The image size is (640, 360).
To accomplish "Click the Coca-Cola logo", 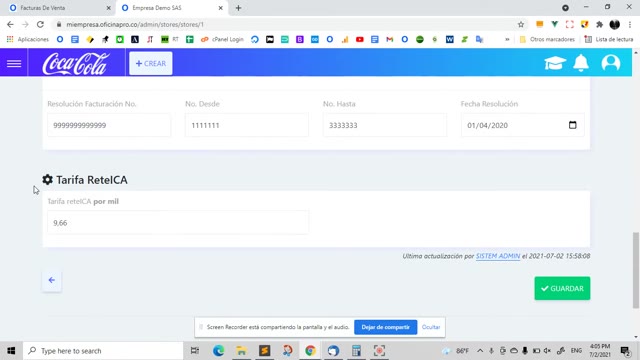I will (76, 64).
